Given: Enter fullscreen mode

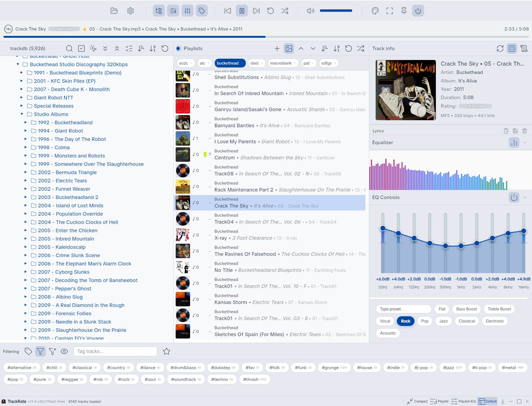Looking at the screenshot, I should tap(390, 11).
